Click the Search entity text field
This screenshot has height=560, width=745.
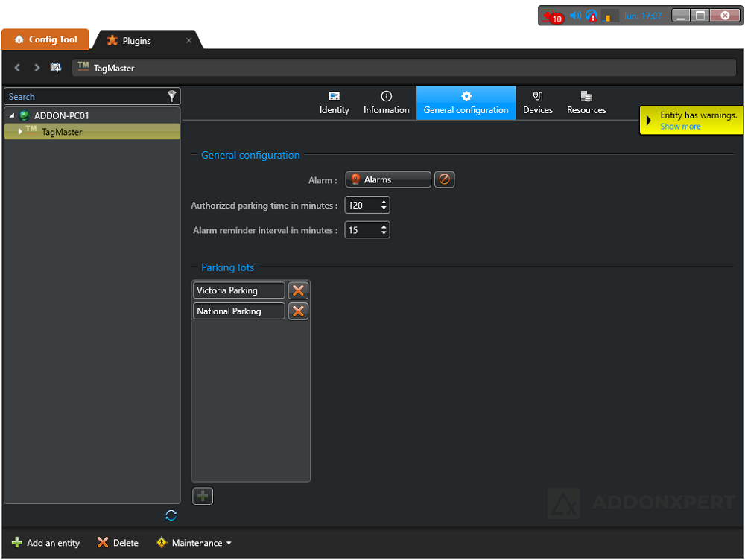(82, 97)
